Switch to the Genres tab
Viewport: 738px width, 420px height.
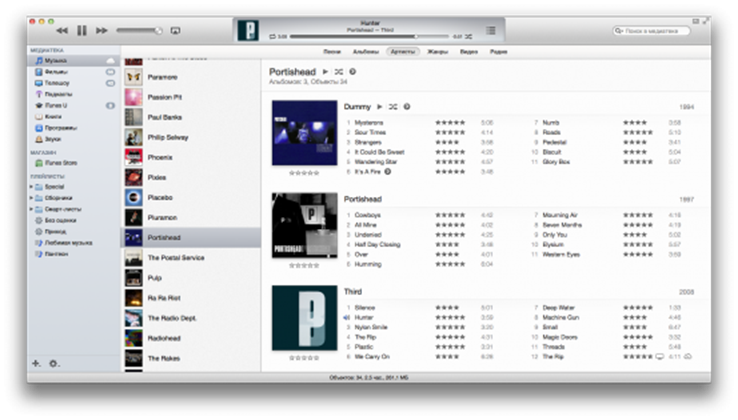pyautogui.click(x=438, y=52)
